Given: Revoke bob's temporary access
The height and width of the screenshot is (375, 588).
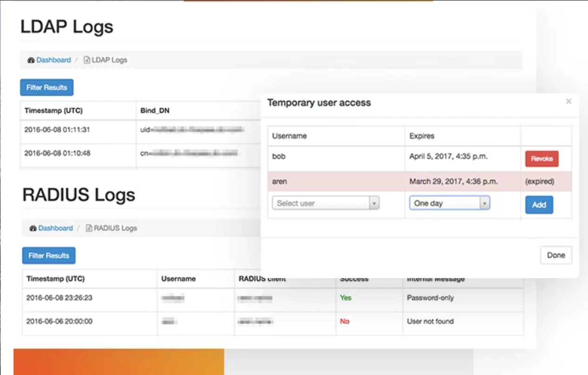Looking at the screenshot, I should tap(541, 158).
